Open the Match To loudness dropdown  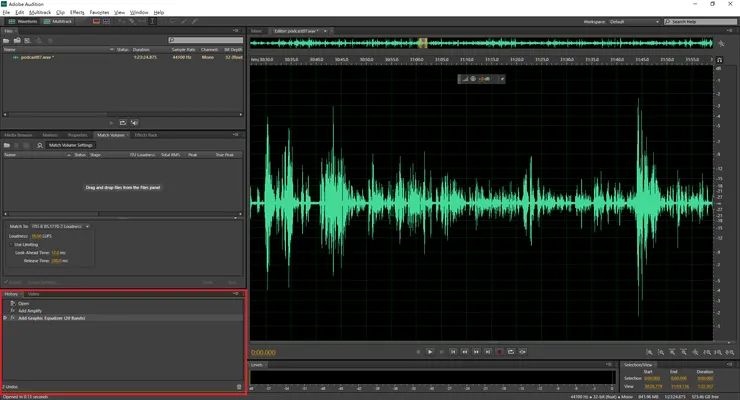pos(60,227)
